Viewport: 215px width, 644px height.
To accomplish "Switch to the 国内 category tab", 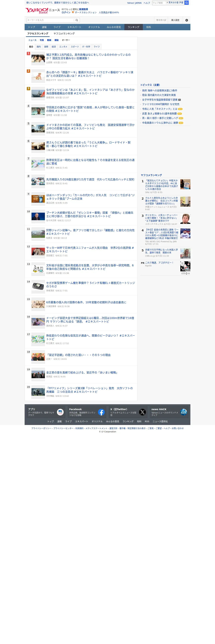I will pyautogui.click(x=39, y=47).
